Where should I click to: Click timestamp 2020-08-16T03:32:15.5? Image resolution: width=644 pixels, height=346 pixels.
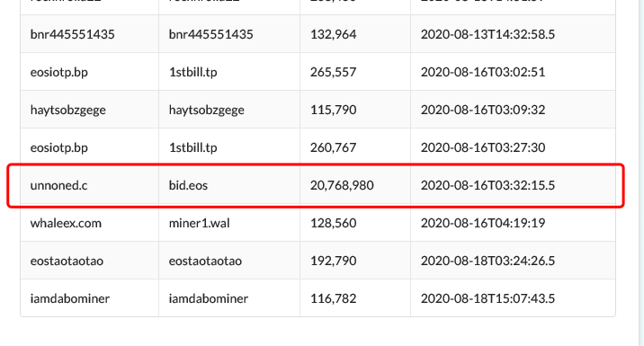pyautogui.click(x=487, y=185)
